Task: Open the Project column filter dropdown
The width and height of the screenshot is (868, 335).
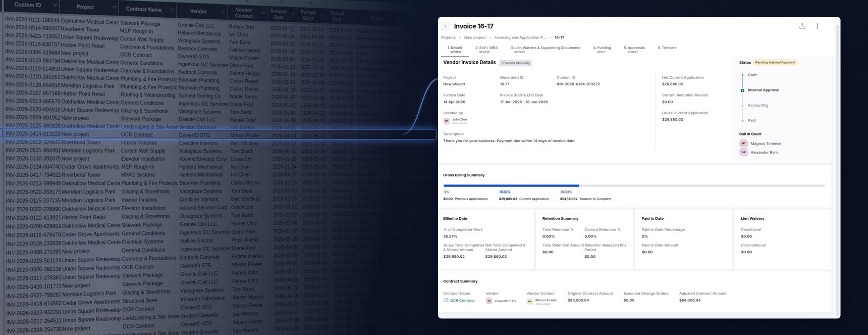Action: 115,8
